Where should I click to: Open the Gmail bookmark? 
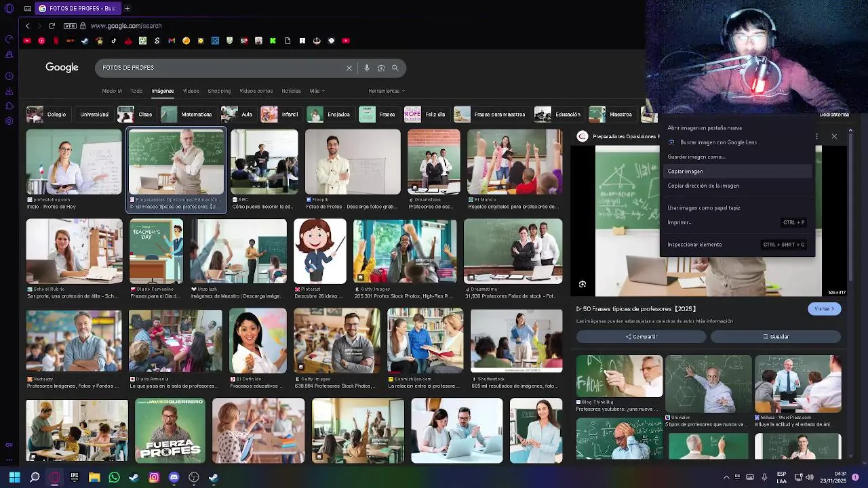172,41
